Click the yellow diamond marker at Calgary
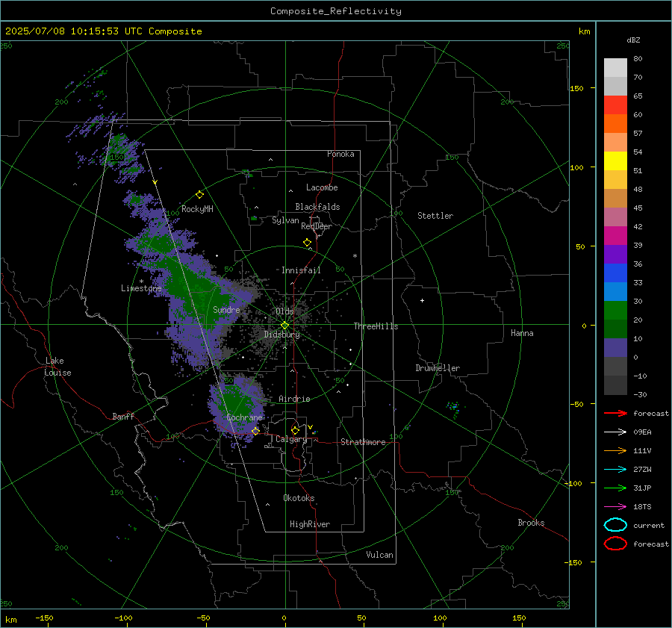This screenshot has width=672, height=628. pyautogui.click(x=295, y=430)
